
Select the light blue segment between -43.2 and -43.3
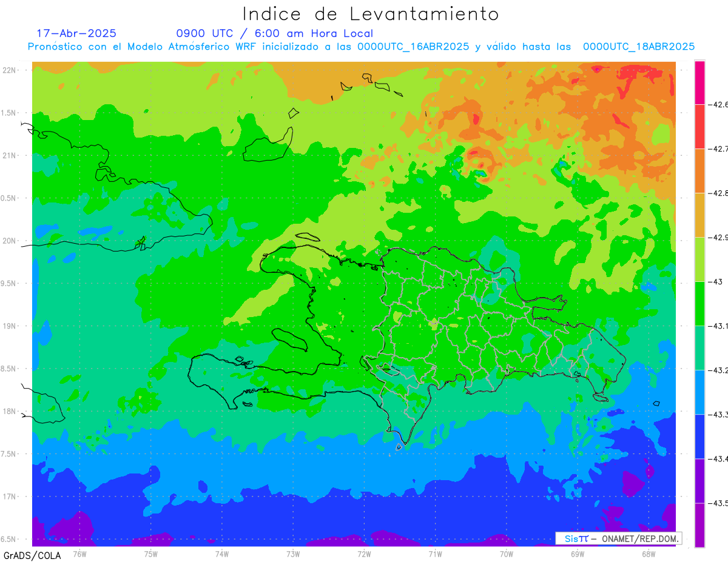(x=699, y=392)
